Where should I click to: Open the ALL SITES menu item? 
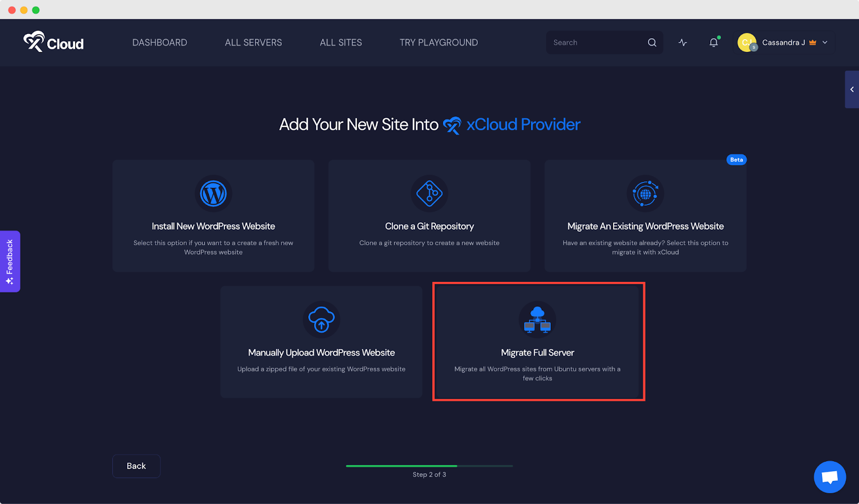tap(340, 42)
